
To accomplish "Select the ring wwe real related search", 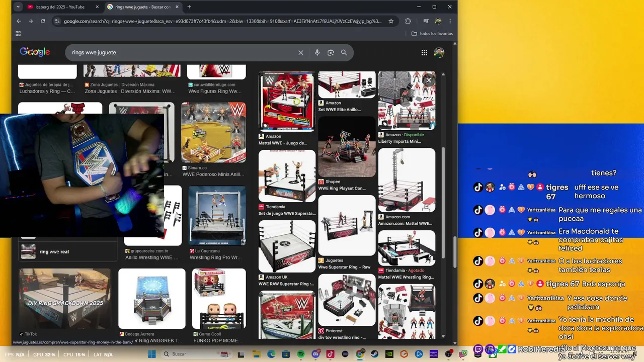I will (x=67, y=251).
